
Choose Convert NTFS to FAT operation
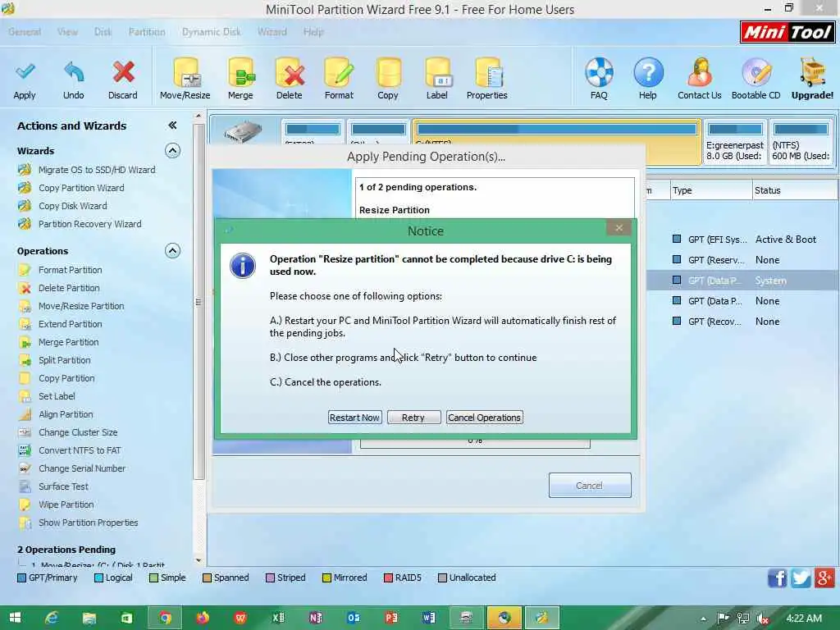(x=80, y=450)
